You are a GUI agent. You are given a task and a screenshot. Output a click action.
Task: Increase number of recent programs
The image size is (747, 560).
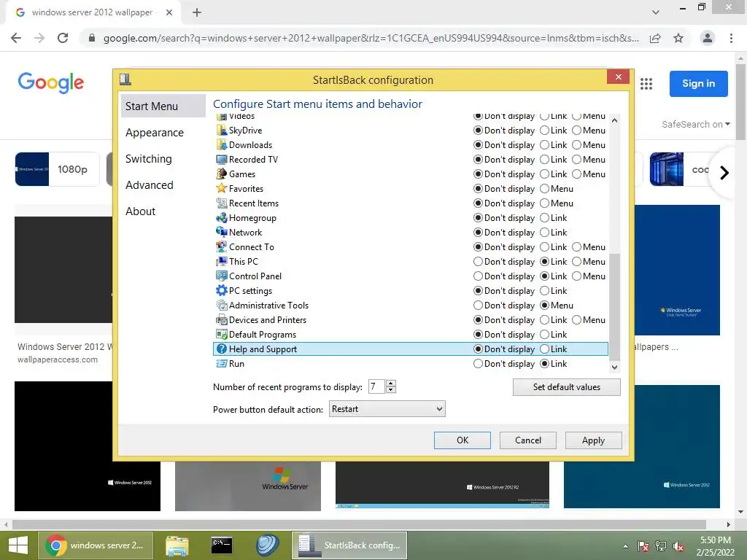pos(391,384)
